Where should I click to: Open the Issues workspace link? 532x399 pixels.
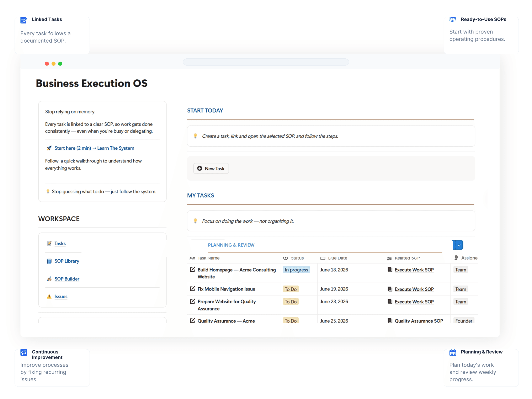pos(61,296)
